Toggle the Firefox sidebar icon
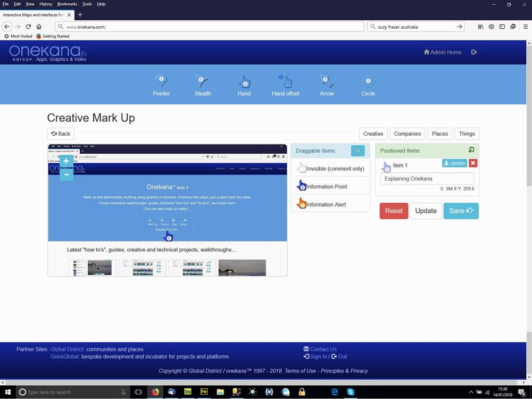The image size is (532, 399). tap(502, 27)
